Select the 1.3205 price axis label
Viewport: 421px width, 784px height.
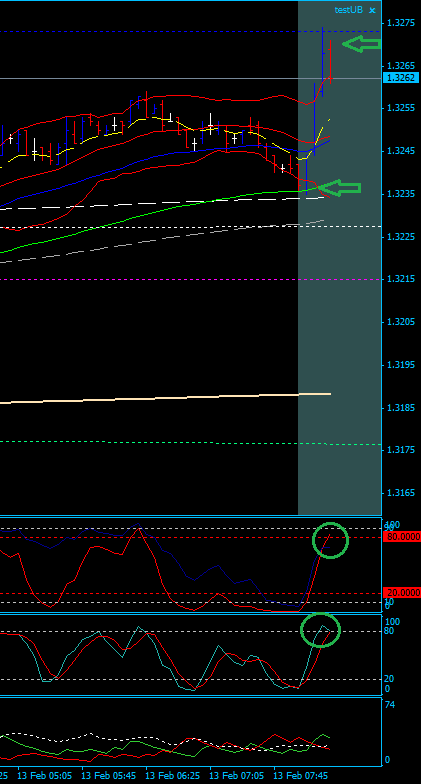[x=400, y=322]
